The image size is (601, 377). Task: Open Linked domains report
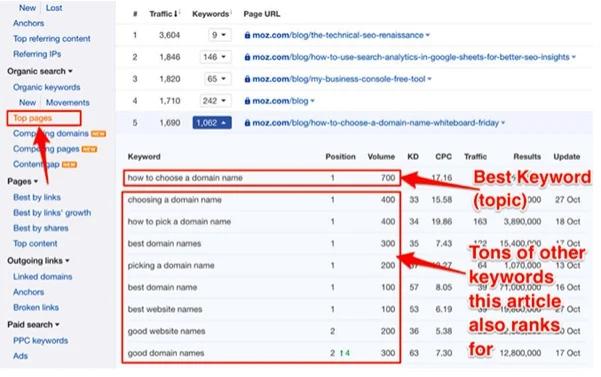tap(43, 277)
